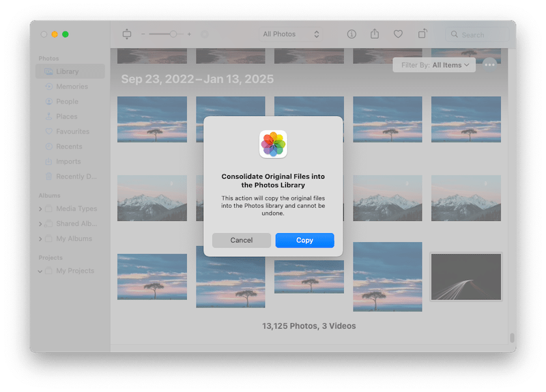Click the heart Favorite icon in toolbar
The height and width of the screenshot is (392, 546).
398,34
